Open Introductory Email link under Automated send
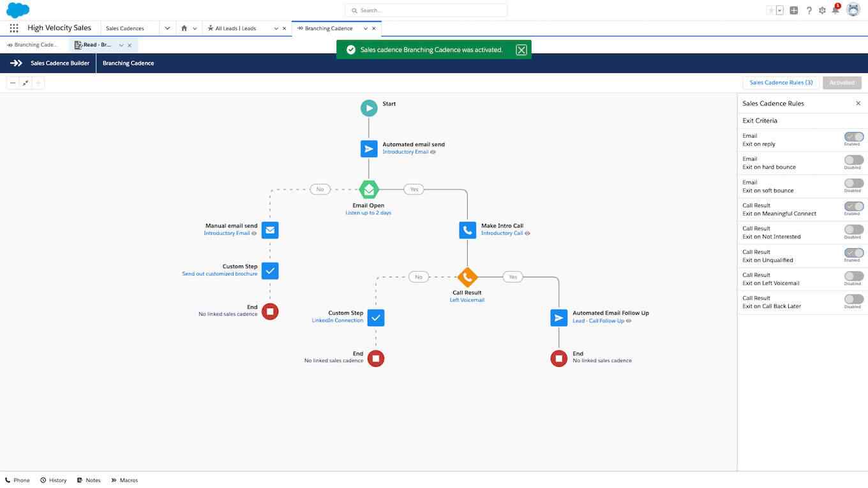The image size is (868, 488). click(x=405, y=152)
